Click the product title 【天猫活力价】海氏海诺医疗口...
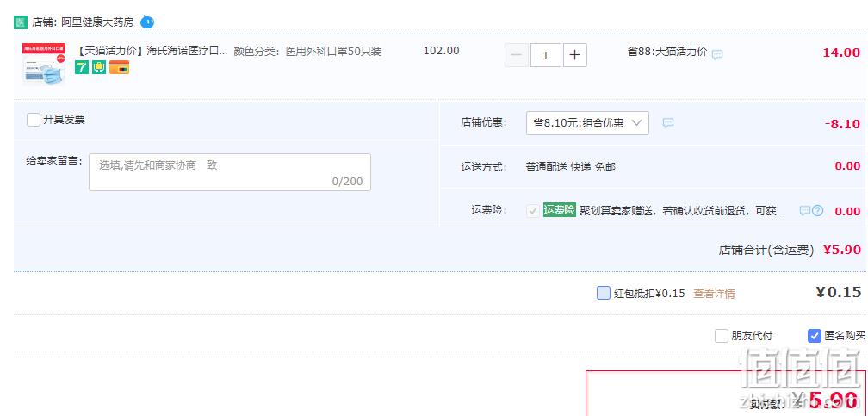 tap(152, 52)
